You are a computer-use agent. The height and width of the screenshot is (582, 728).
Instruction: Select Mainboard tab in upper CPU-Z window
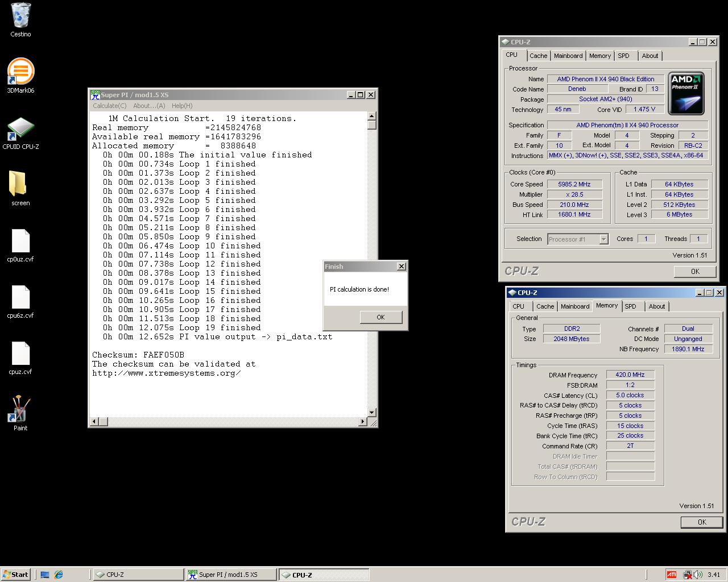coord(568,56)
